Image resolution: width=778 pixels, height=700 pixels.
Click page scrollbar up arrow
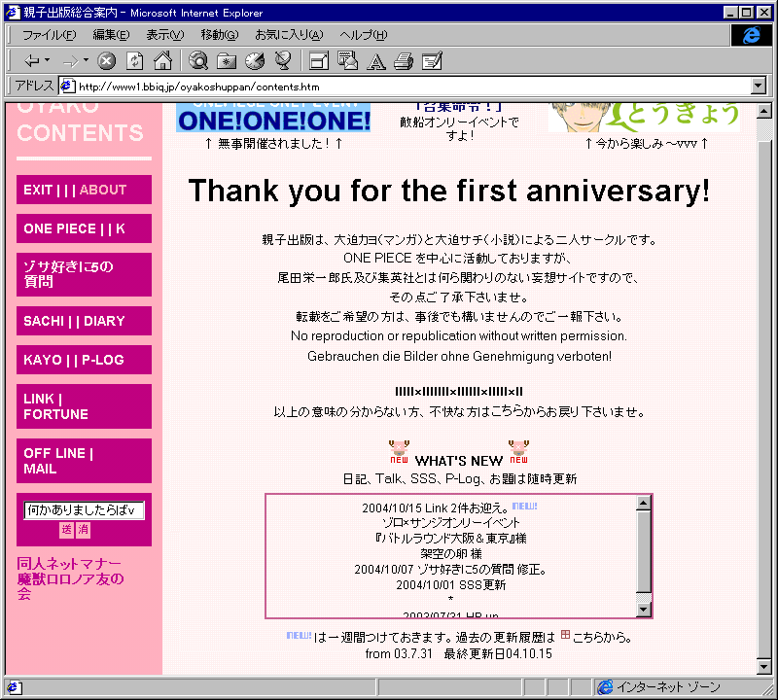point(764,111)
